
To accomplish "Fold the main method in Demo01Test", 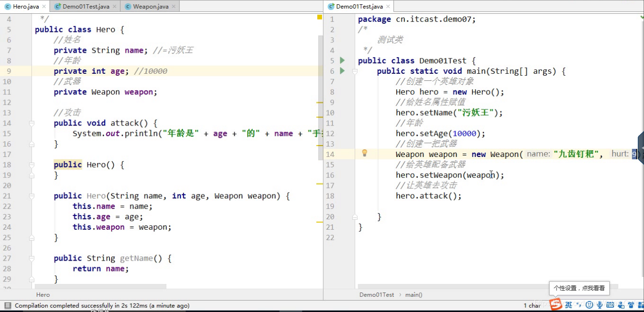I will coord(354,71).
